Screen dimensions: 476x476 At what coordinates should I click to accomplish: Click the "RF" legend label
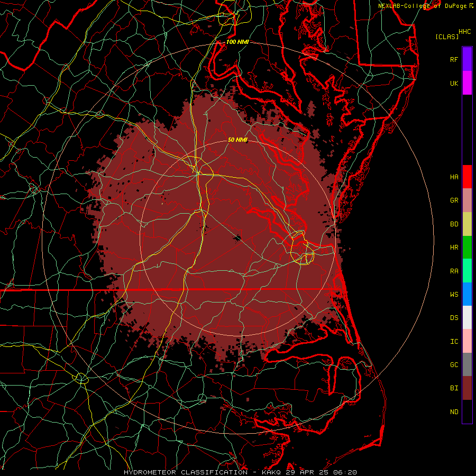click(454, 59)
